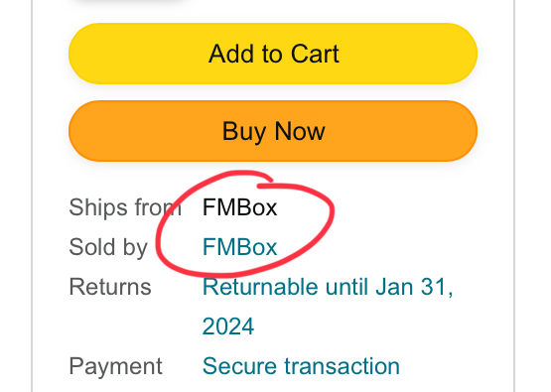Screen dimensions: 551x392
Task: Click the word transaction in the payment link
Action: click(342, 366)
